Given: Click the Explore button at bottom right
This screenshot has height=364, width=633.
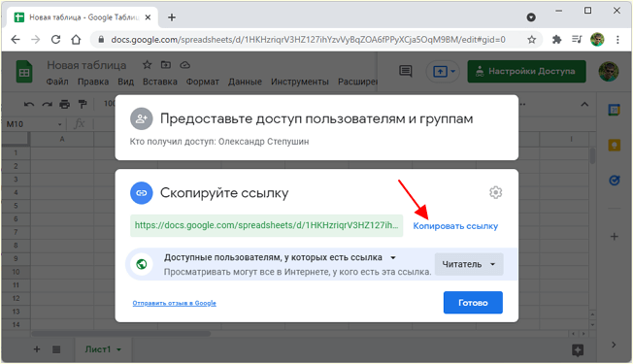Looking at the screenshot, I should tap(578, 350).
